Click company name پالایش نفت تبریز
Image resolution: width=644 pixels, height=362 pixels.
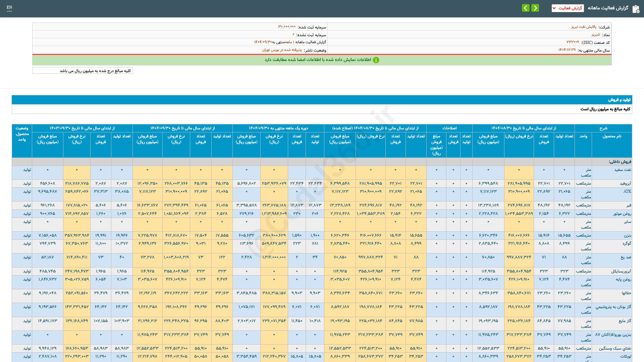(x=584, y=27)
